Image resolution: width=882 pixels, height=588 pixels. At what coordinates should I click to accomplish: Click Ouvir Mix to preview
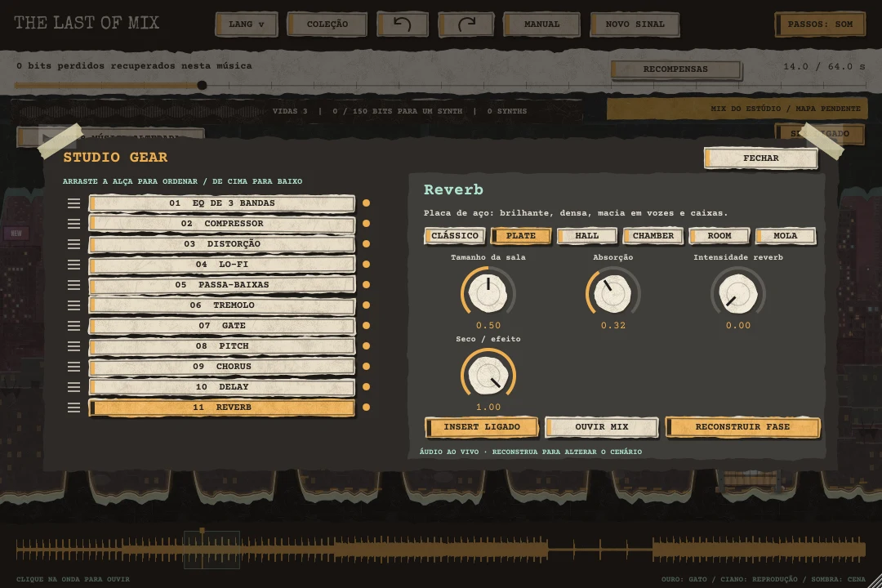tap(601, 427)
